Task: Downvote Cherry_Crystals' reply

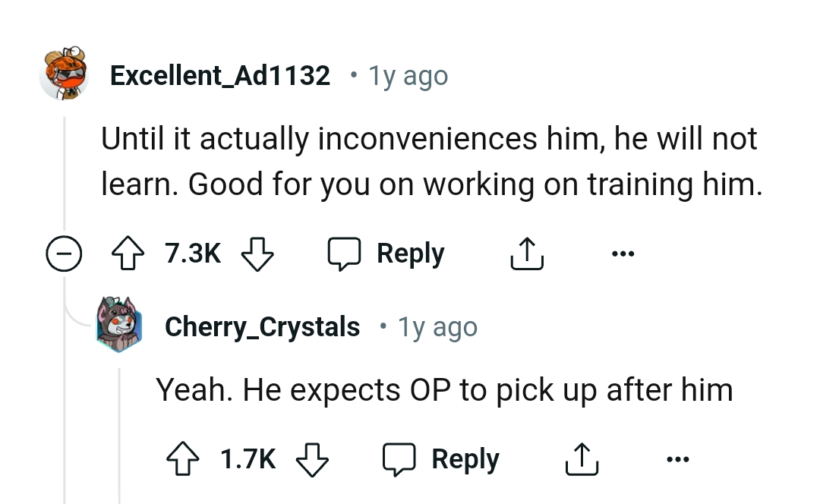Action: [311, 459]
